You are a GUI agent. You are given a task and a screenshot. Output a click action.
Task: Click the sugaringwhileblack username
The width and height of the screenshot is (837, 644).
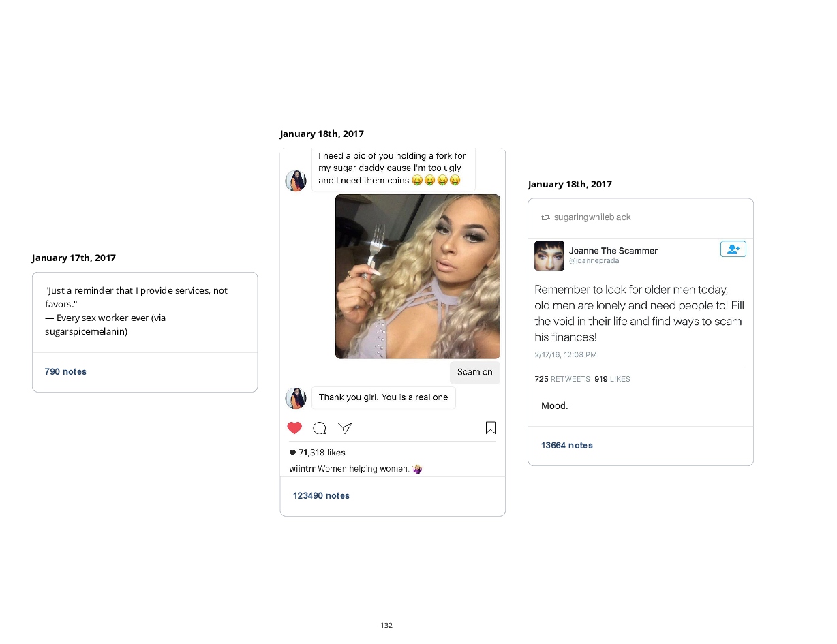(x=592, y=217)
